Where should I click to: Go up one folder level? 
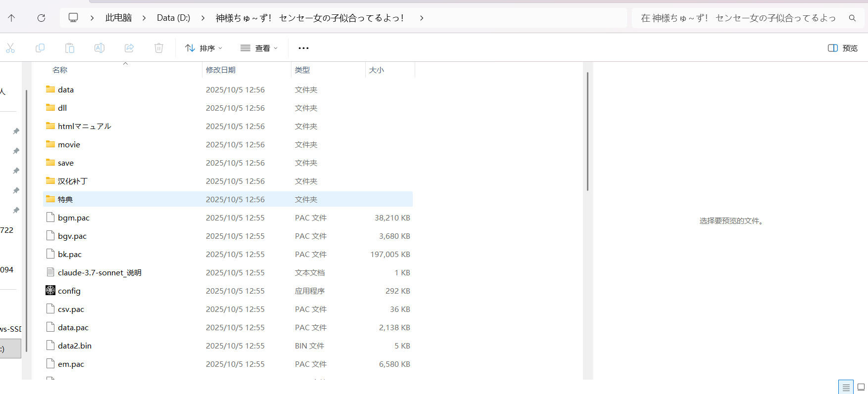[x=11, y=18]
